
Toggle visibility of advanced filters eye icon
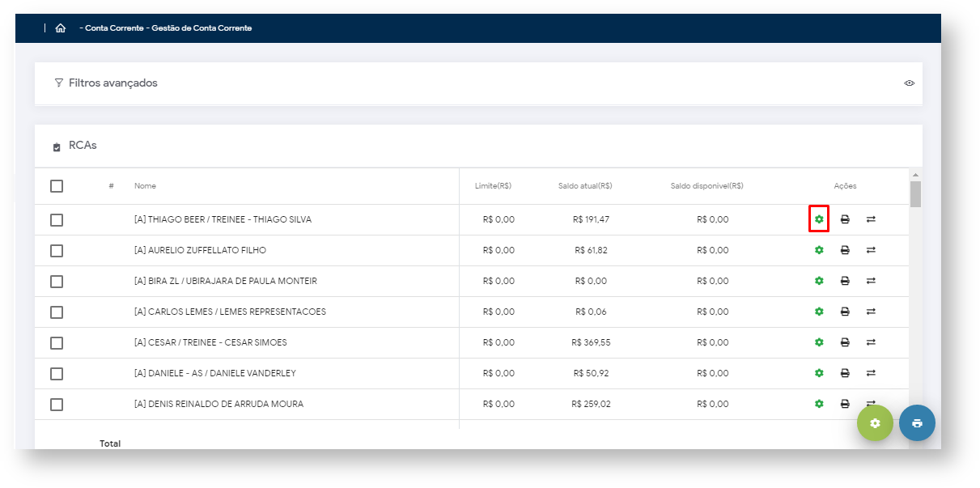click(x=910, y=83)
